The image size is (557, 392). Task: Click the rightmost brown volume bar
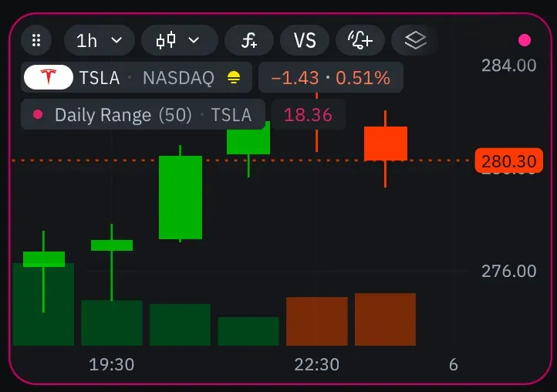click(x=386, y=319)
